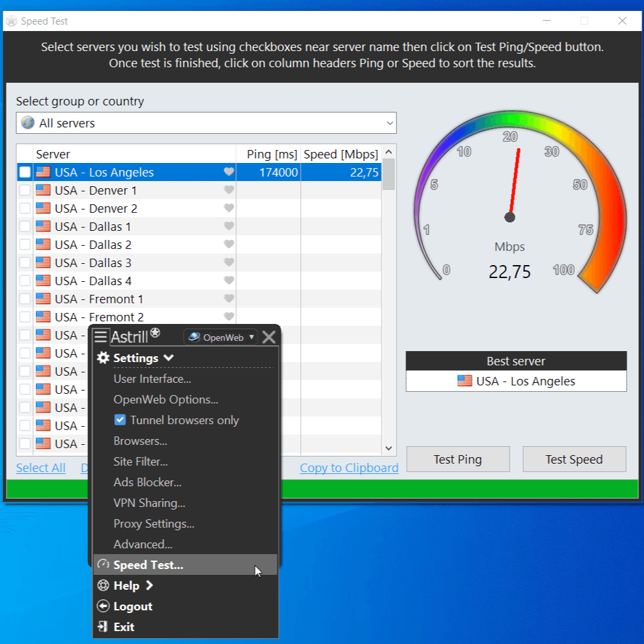Tick the USA - Dallas 3 checkbox
The width and height of the screenshot is (644, 644).
click(25, 263)
